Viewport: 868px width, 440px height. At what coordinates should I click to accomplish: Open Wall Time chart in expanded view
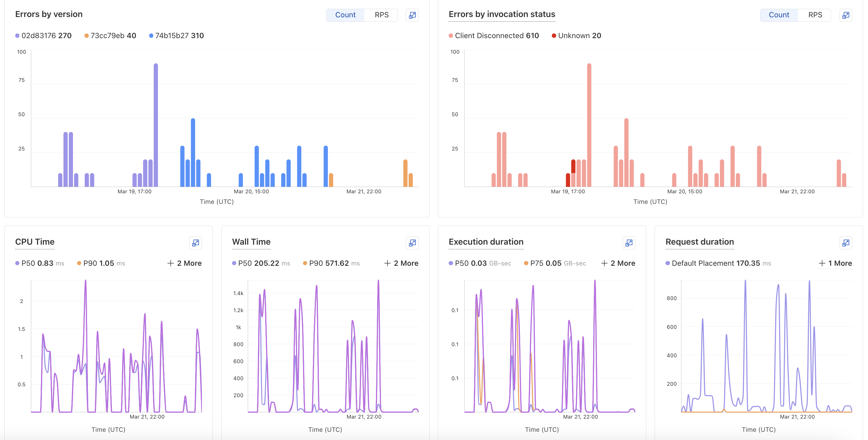point(412,243)
